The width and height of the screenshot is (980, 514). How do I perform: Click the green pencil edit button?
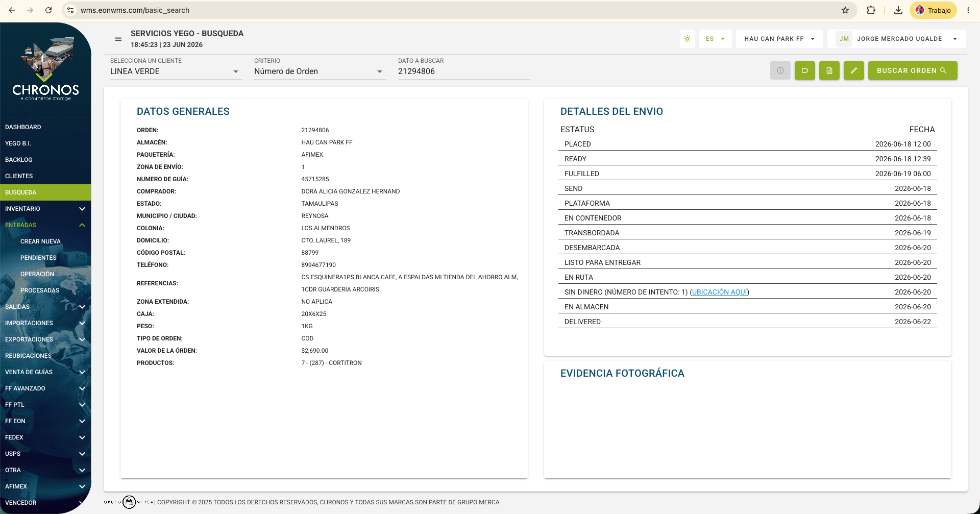(854, 70)
